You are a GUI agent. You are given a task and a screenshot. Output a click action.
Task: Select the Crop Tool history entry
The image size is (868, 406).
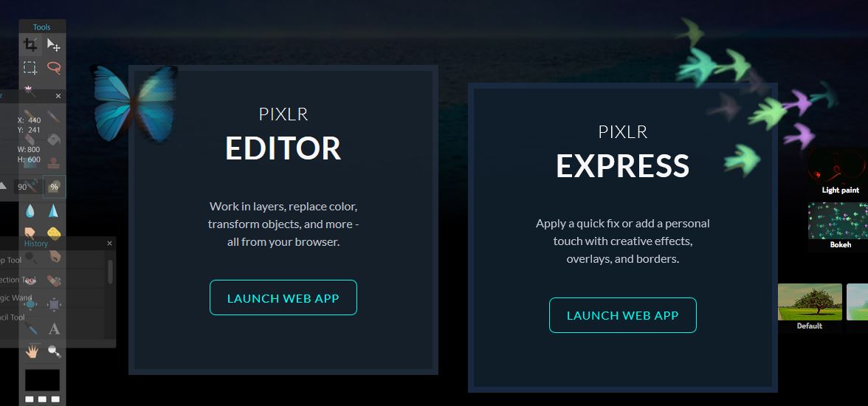11,261
